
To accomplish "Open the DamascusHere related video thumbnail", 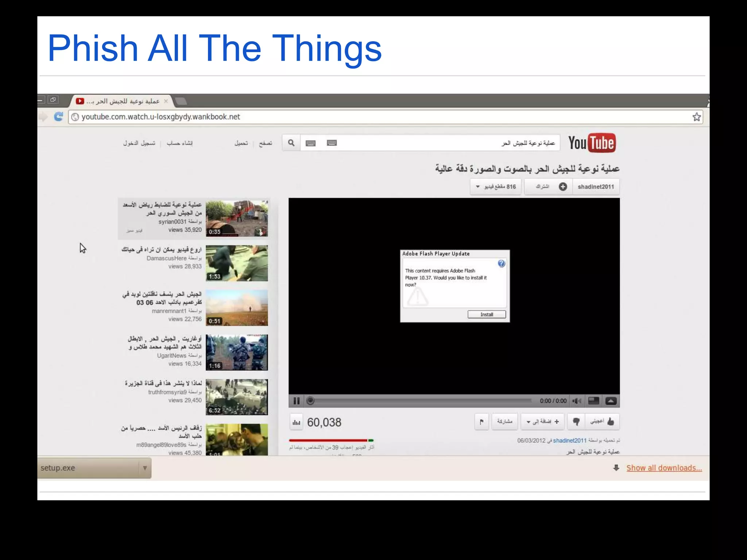I will (237, 263).
